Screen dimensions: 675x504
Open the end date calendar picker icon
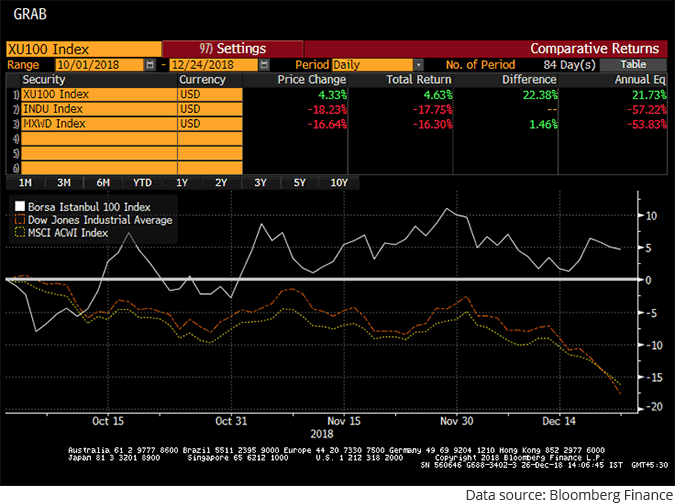point(264,65)
